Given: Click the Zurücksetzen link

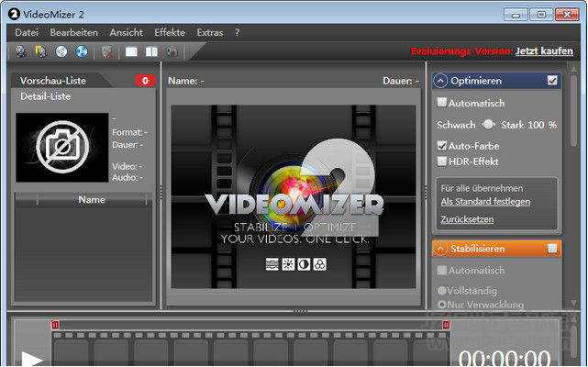Looking at the screenshot, I should (x=467, y=219).
